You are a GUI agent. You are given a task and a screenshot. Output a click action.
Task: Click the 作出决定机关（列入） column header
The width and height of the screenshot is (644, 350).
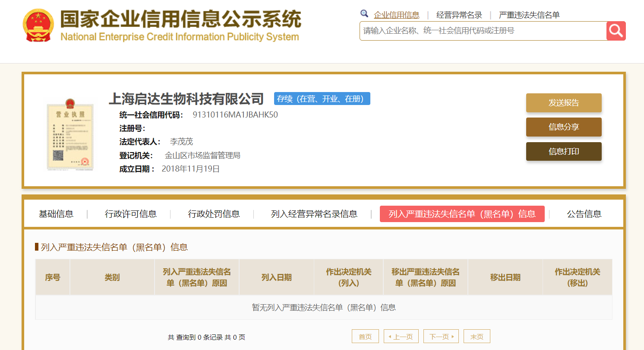coord(349,277)
